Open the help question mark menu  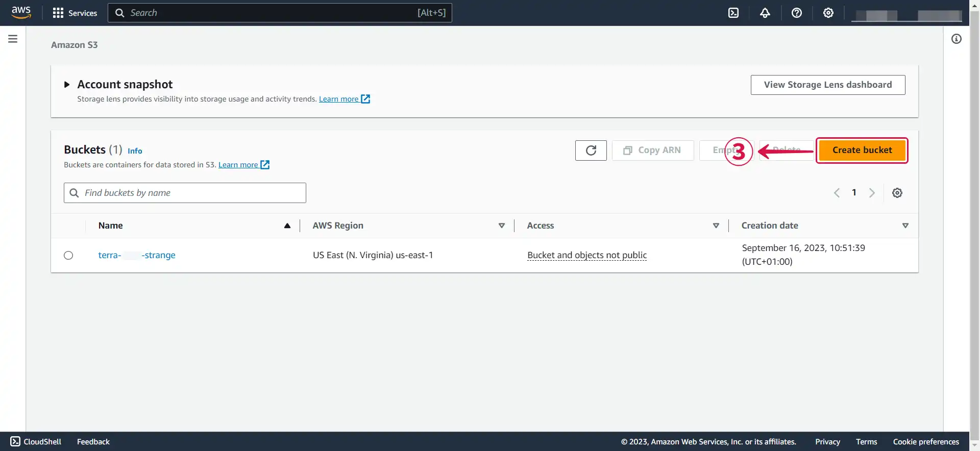(797, 13)
